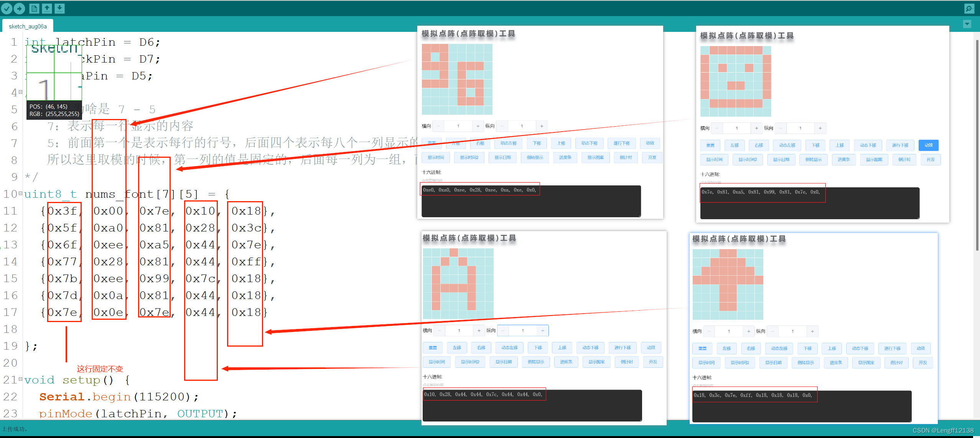Click the active 动效 button in smiley-face panel

[x=928, y=145]
